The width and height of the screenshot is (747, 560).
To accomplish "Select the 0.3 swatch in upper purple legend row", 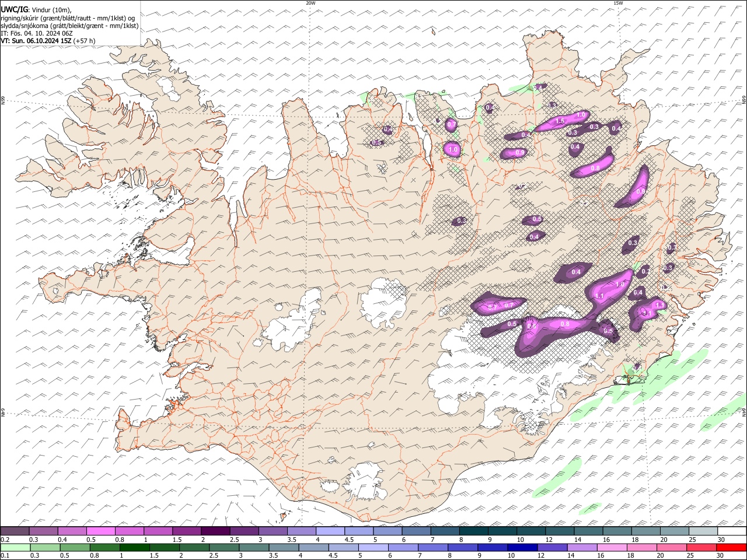I will coord(43,531).
